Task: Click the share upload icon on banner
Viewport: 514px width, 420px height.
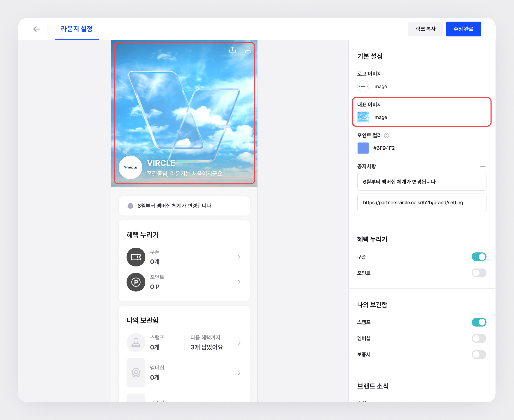Action: click(232, 50)
